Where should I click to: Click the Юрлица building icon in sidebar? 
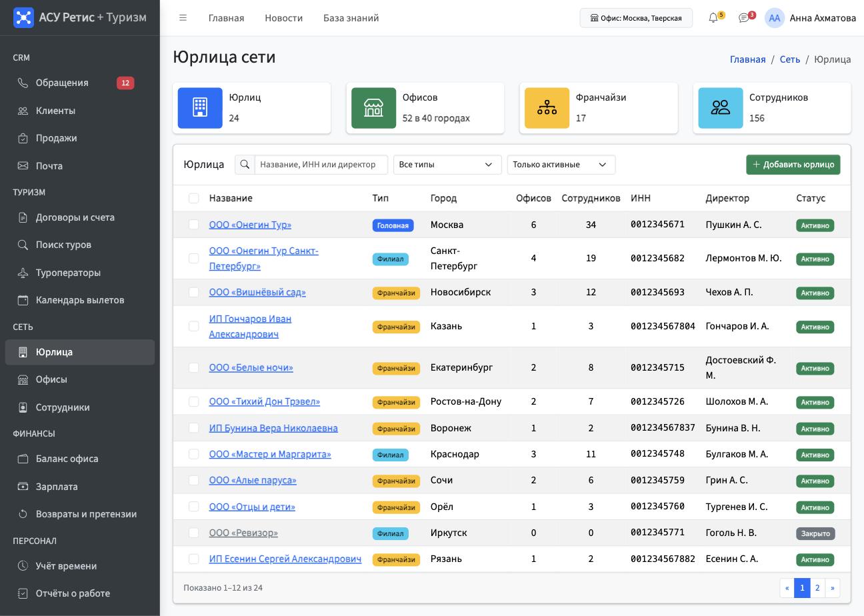pyautogui.click(x=23, y=352)
